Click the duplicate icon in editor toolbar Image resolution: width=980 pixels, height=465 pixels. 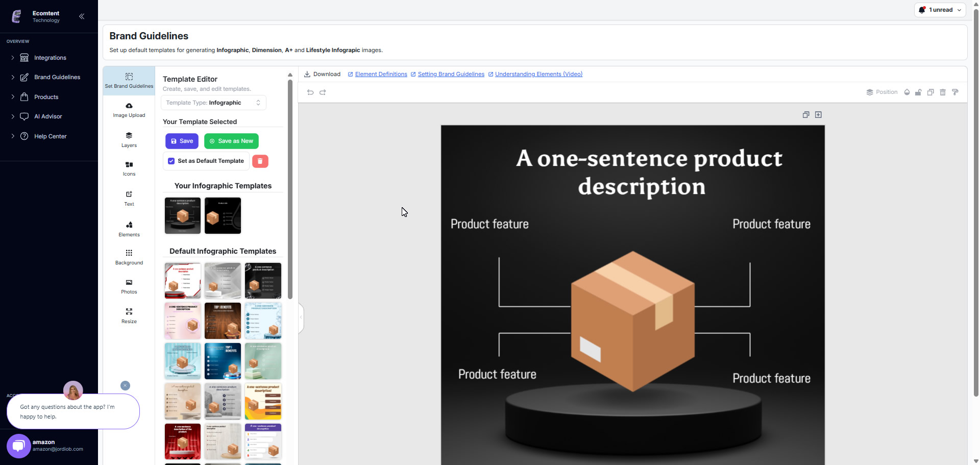pos(930,92)
